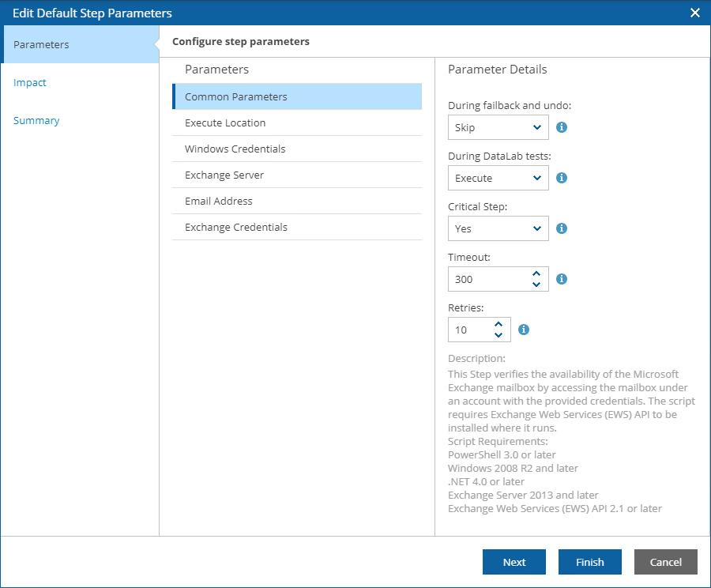Click the info icon beside Retries
This screenshot has width=711, height=588.
523,330
